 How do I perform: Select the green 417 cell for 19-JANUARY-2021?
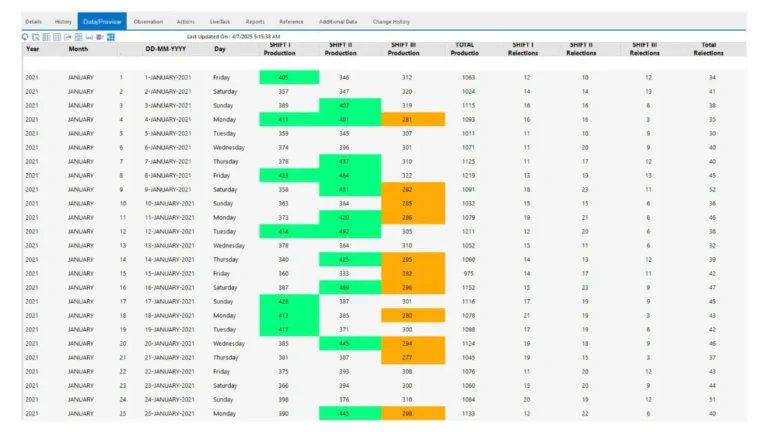[x=289, y=330]
